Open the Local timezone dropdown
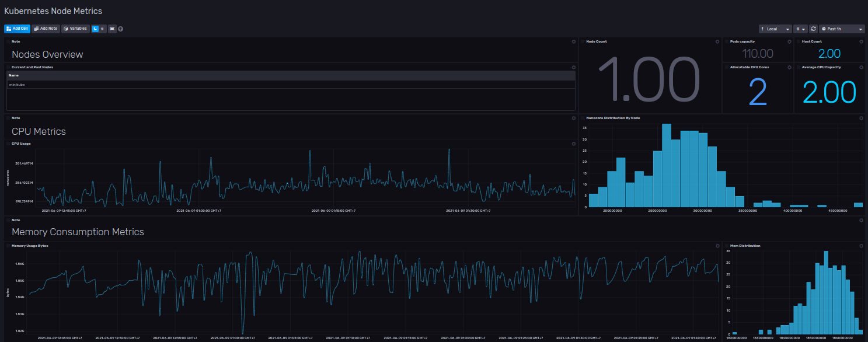 775,29
